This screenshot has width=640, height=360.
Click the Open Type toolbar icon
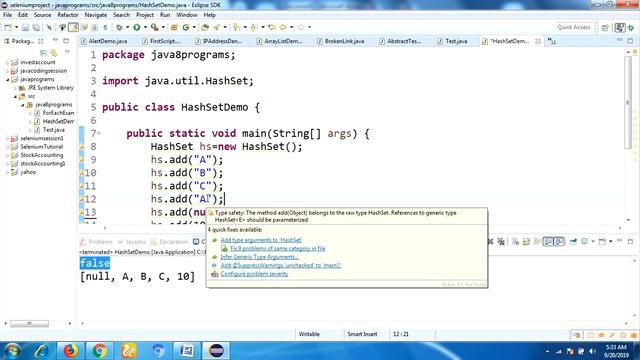(205, 27)
